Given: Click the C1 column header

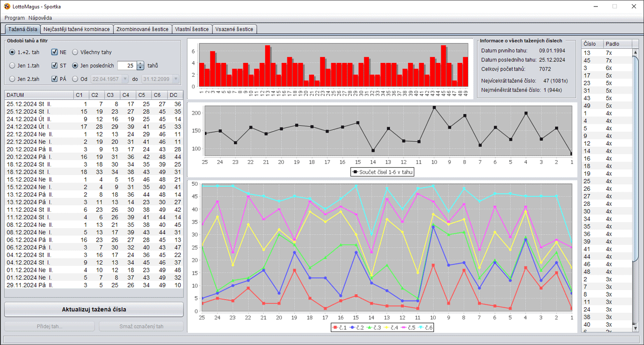Looking at the screenshot, I should click(x=82, y=95).
